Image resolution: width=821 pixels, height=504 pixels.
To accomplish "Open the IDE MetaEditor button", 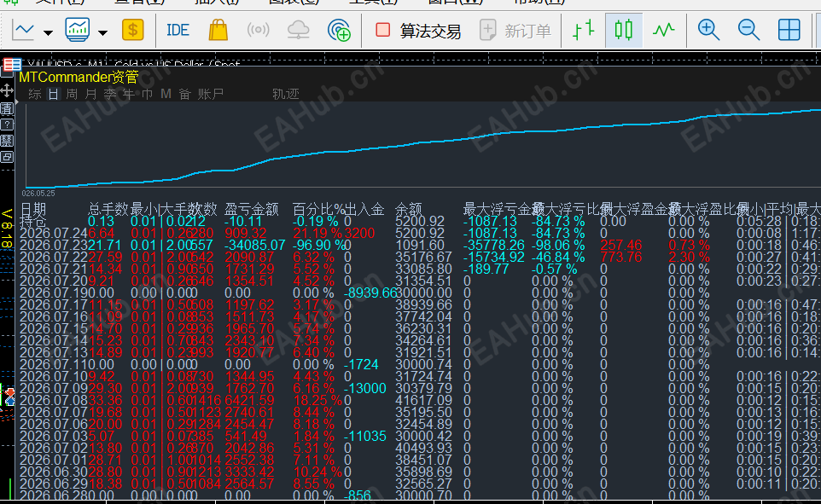I will tap(178, 31).
